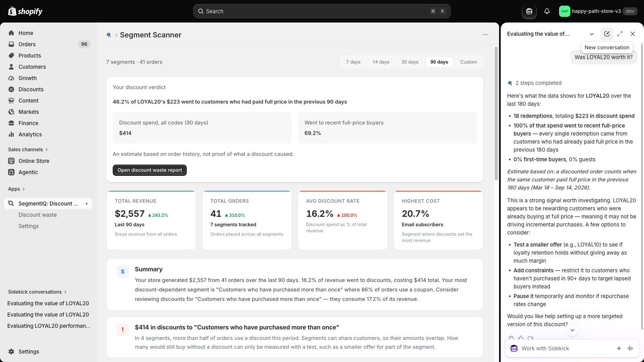Expand the Sidekick panel to full size
644x362 pixels.
pos(620,34)
